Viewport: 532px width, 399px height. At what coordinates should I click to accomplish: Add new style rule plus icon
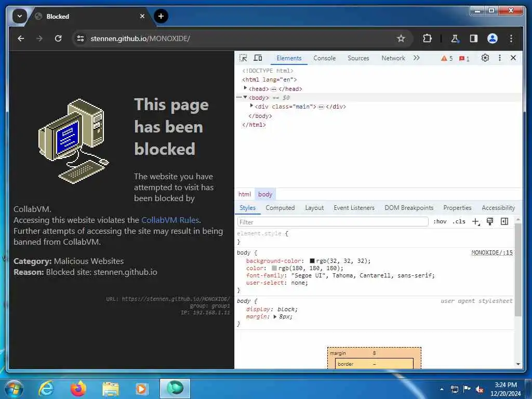[476, 221]
